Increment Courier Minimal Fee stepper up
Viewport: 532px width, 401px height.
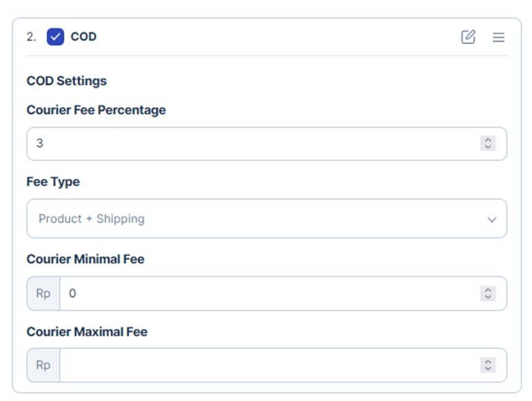pos(488,290)
